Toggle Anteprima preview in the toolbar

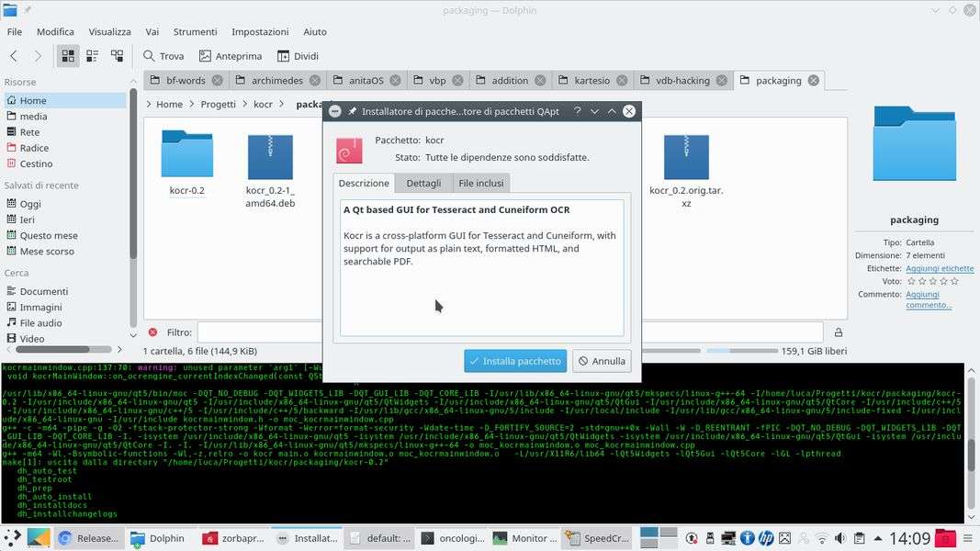pyautogui.click(x=231, y=56)
